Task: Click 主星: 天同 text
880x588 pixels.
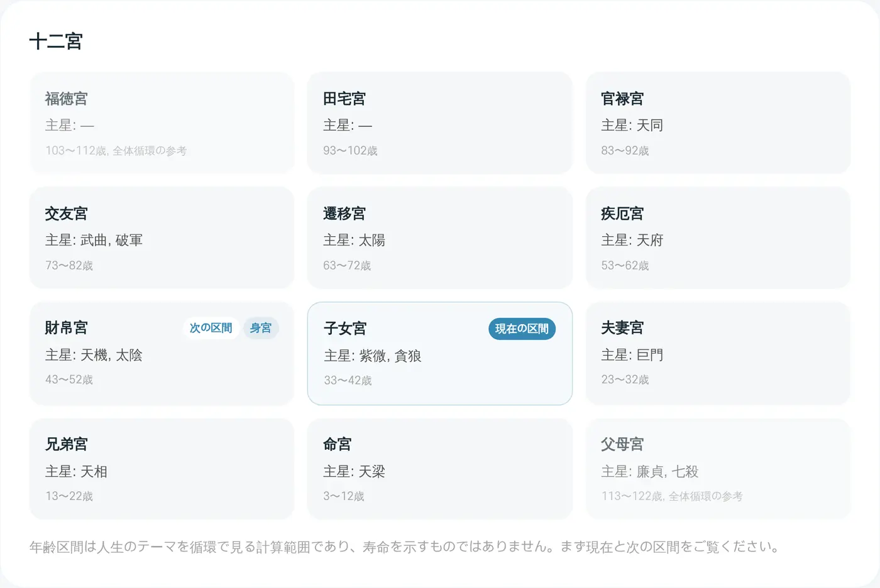Action: point(632,125)
